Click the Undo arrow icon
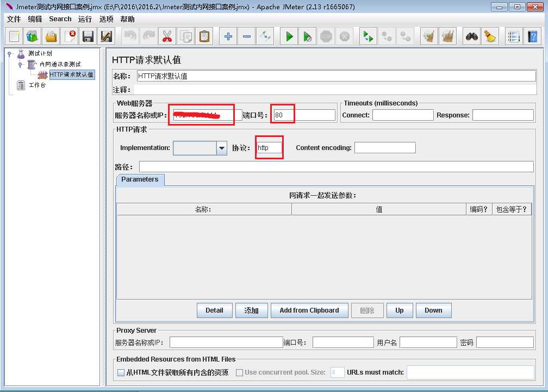The width and height of the screenshot is (548, 392). click(x=130, y=36)
